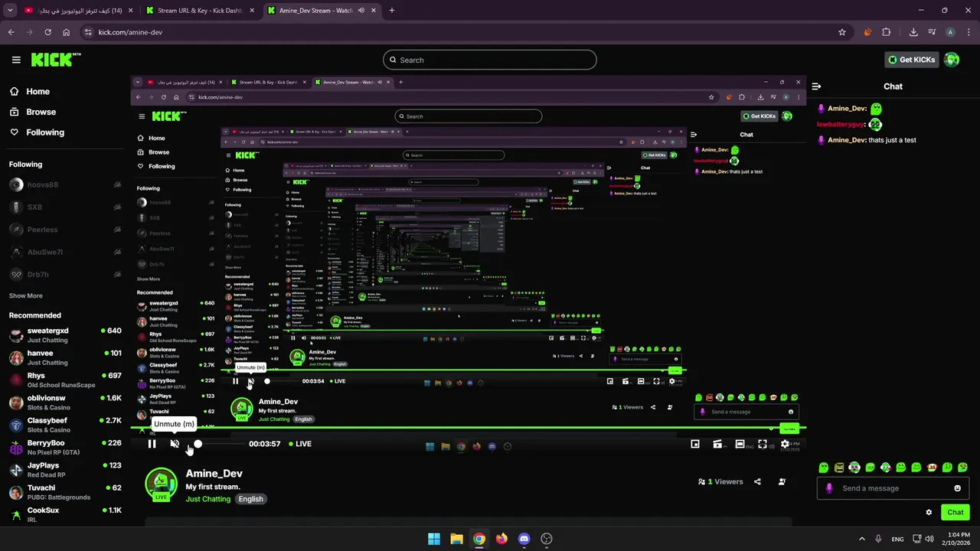Open the main player settings gear

785,444
